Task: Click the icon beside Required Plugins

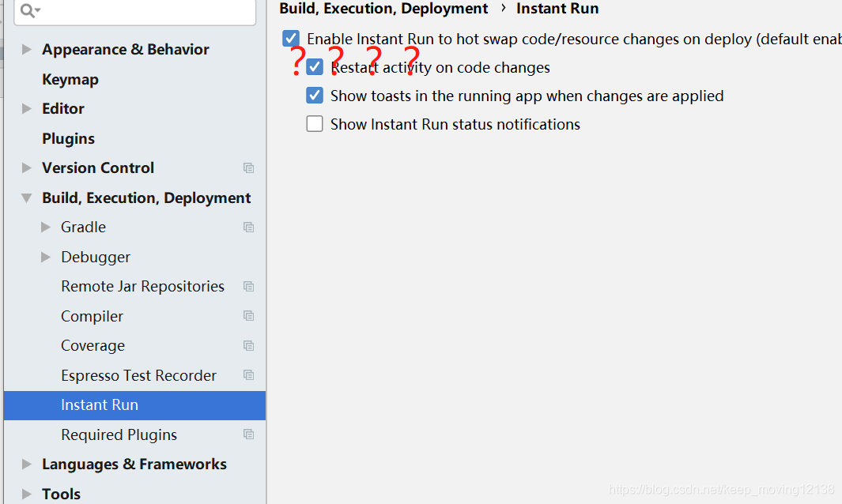Action: tap(249, 434)
